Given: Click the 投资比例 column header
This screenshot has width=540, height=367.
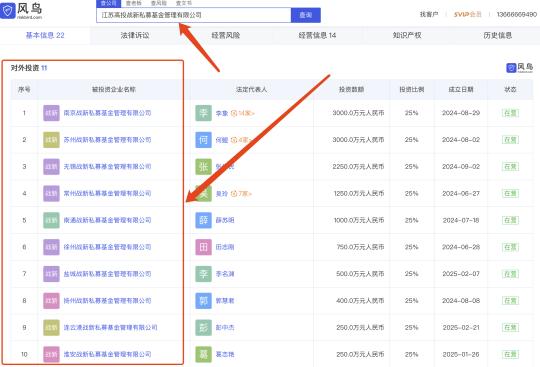Looking at the screenshot, I should 412,90.
